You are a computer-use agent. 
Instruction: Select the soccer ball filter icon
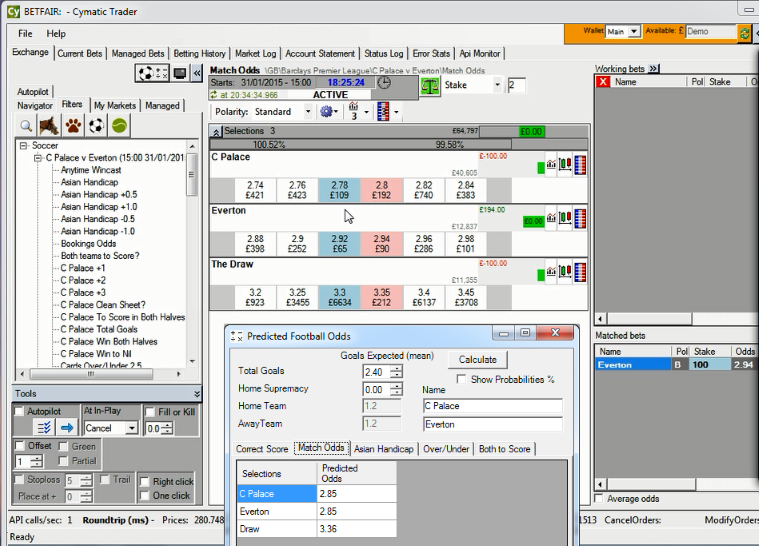pos(96,126)
